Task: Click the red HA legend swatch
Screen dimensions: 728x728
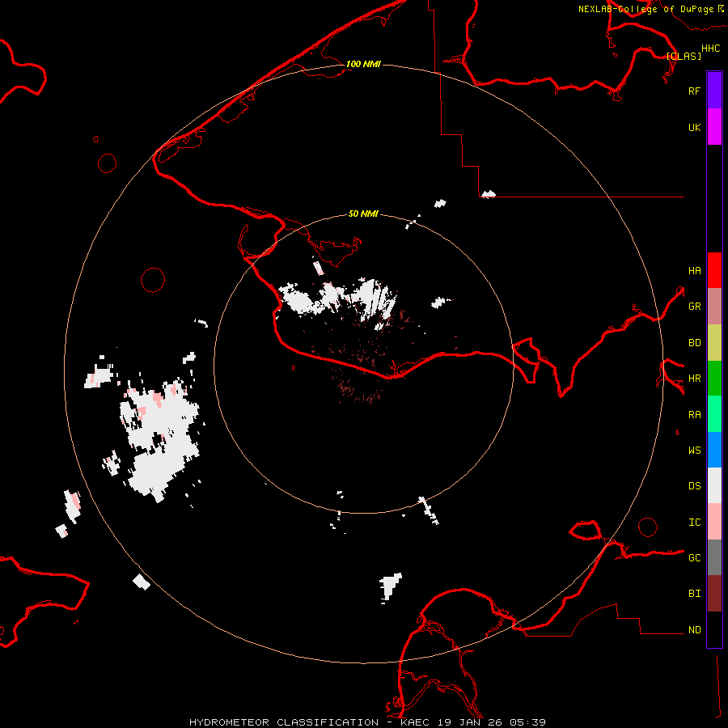Action: pyautogui.click(x=714, y=270)
